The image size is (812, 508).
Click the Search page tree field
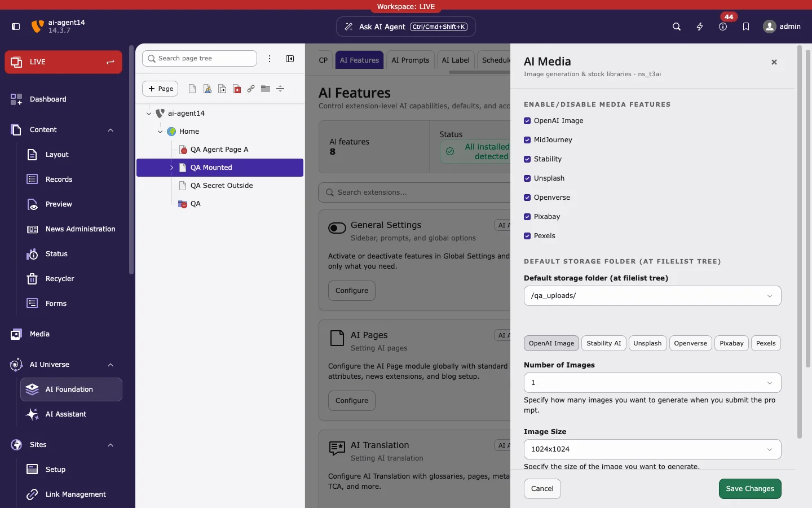(200, 59)
